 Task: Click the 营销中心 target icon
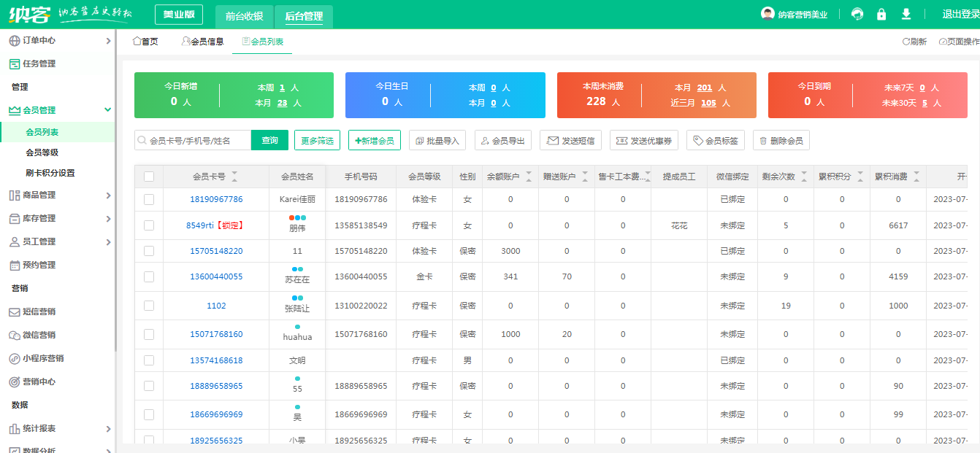(15, 382)
